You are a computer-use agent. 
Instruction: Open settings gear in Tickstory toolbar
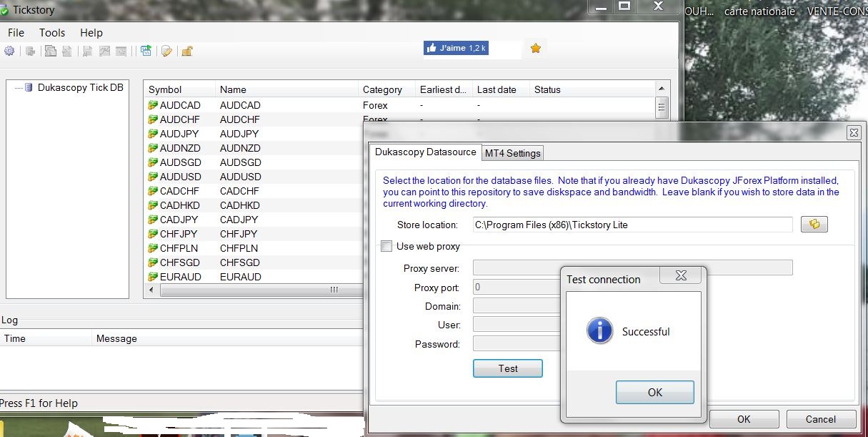[x=9, y=51]
